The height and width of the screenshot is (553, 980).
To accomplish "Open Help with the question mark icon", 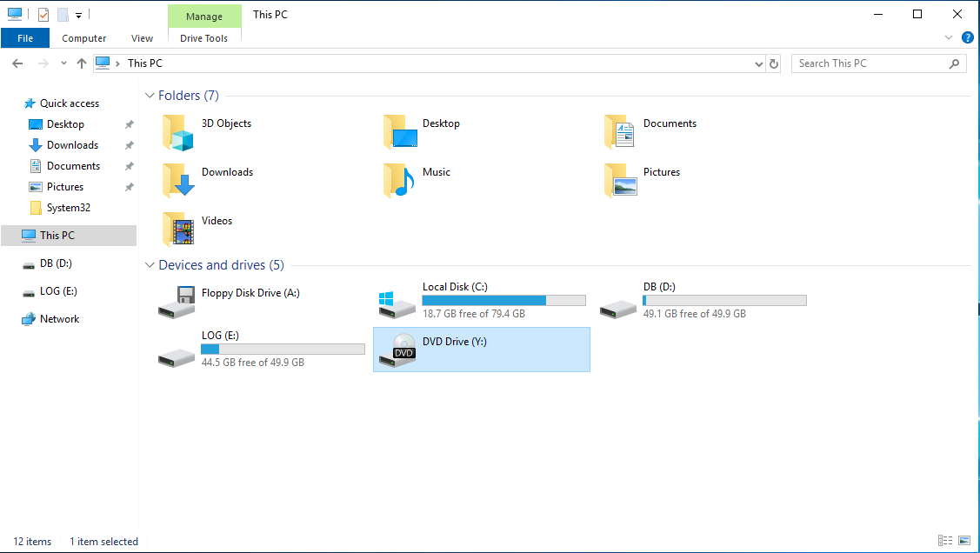I will pyautogui.click(x=968, y=37).
